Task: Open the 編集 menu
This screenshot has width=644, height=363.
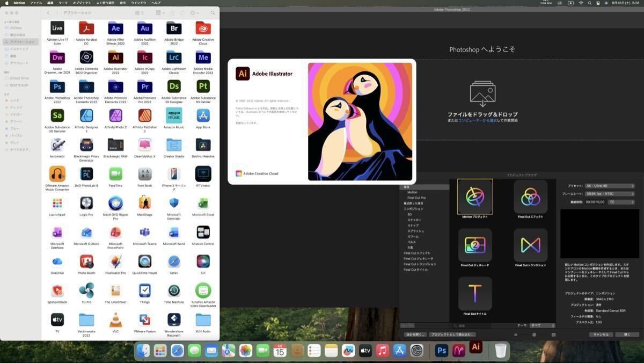Action: pyautogui.click(x=50, y=3)
